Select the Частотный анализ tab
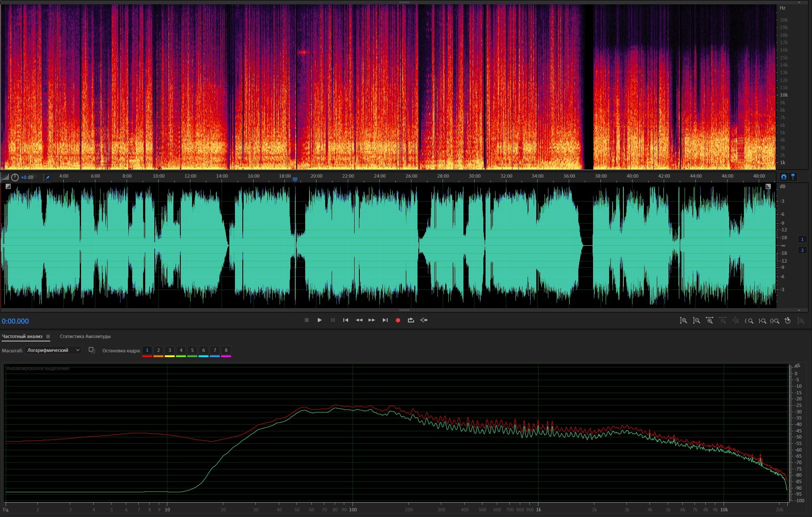 (x=22, y=337)
